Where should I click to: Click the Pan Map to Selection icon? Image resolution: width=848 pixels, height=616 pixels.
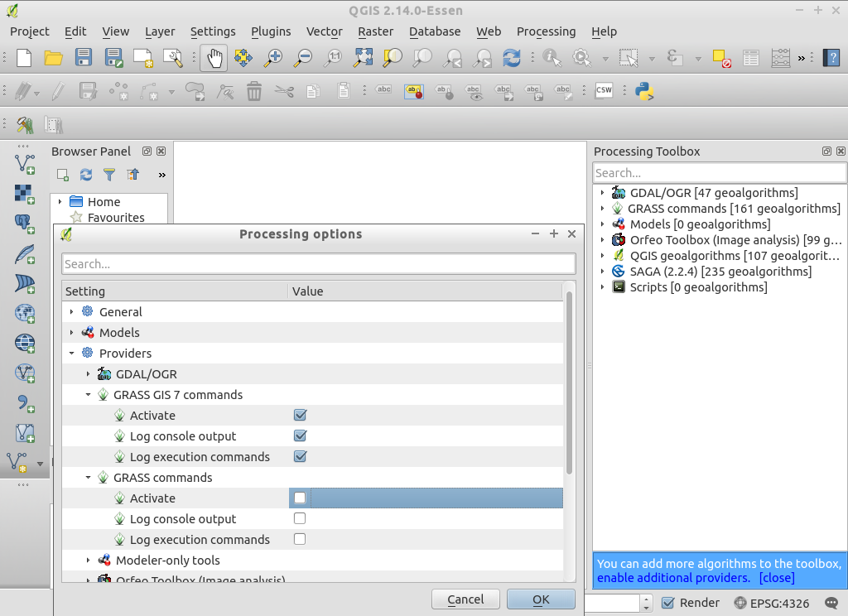[x=243, y=57]
